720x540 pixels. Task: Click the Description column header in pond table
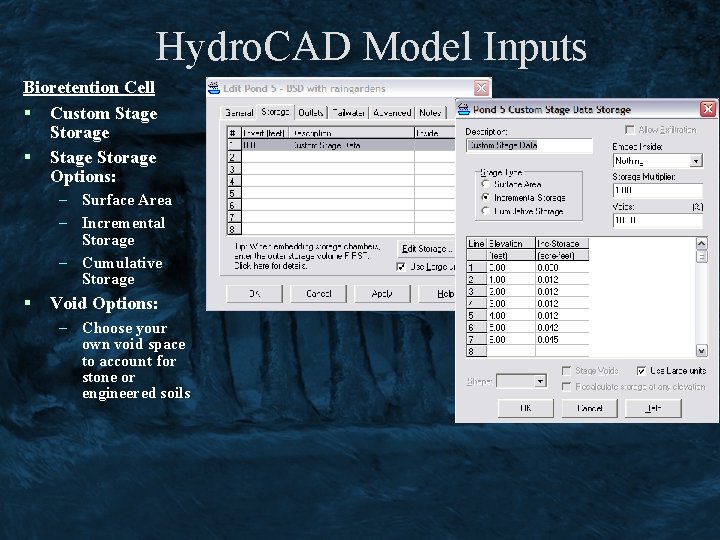point(351,133)
